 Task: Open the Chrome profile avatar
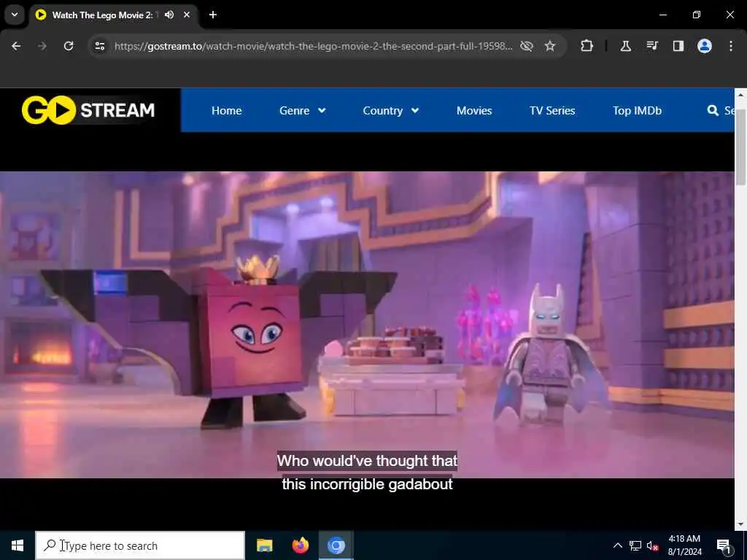click(x=705, y=46)
